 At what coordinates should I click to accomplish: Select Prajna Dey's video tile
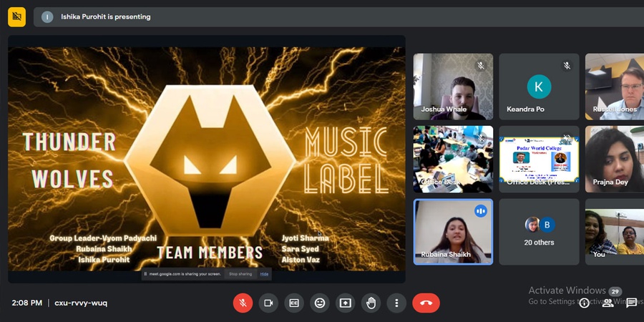tap(614, 159)
